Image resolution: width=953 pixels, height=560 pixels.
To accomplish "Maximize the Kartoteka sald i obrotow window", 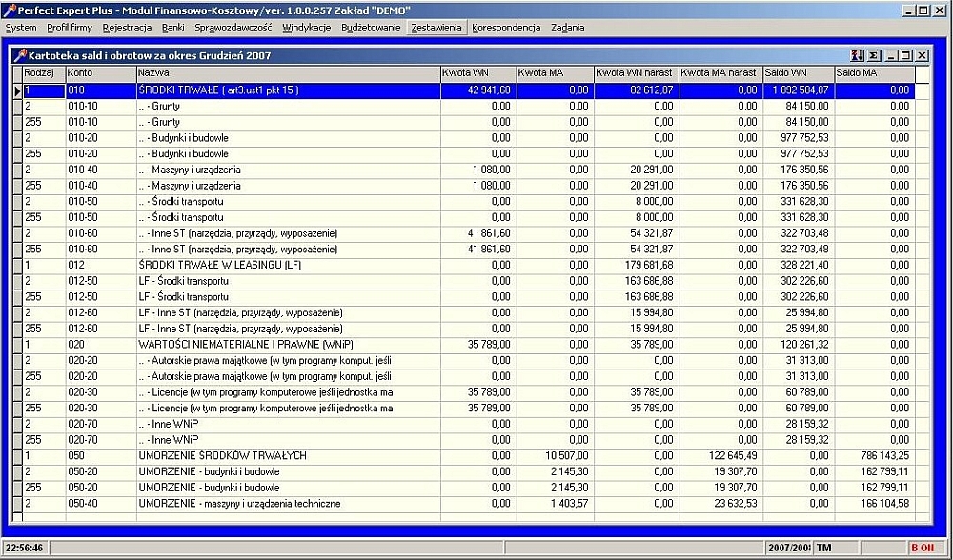I will tap(906, 56).
